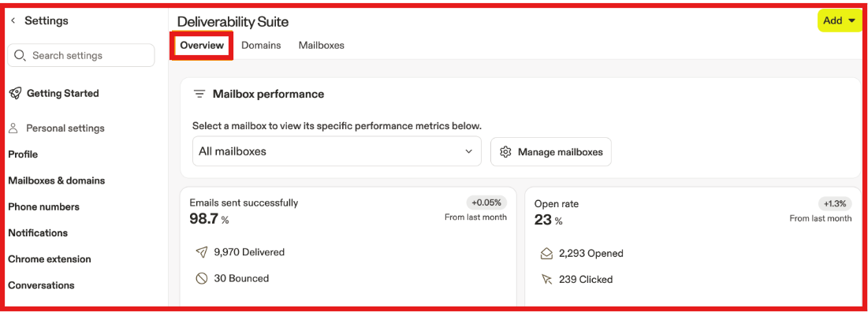Image resolution: width=868 pixels, height=312 pixels.
Task: Click the gear icon in Manage mailboxes
Action: [x=505, y=151]
